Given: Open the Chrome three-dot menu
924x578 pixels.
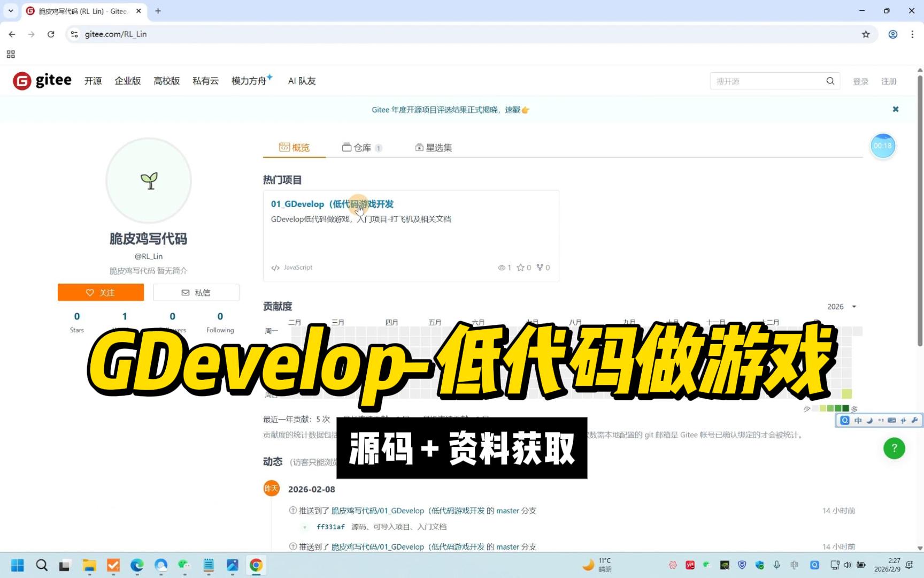Looking at the screenshot, I should [x=912, y=34].
